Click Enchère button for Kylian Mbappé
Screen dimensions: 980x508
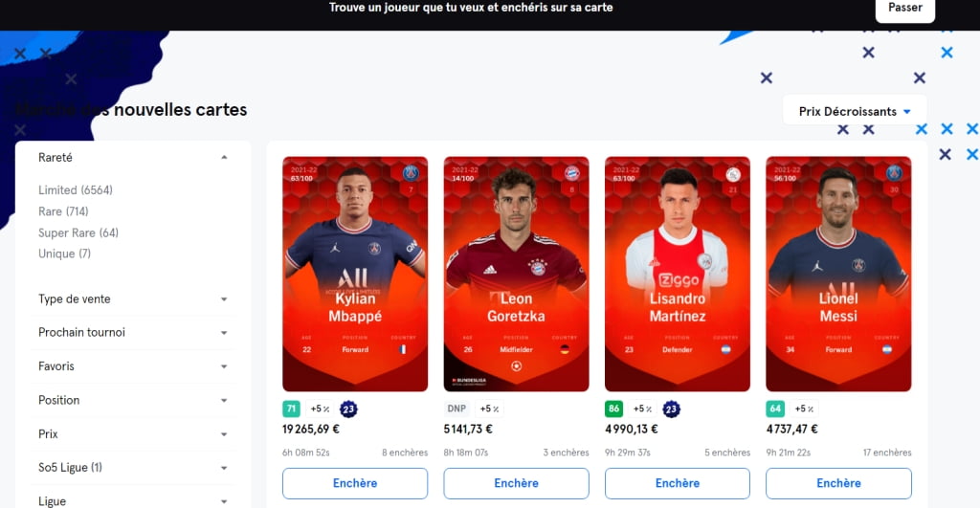click(x=355, y=483)
